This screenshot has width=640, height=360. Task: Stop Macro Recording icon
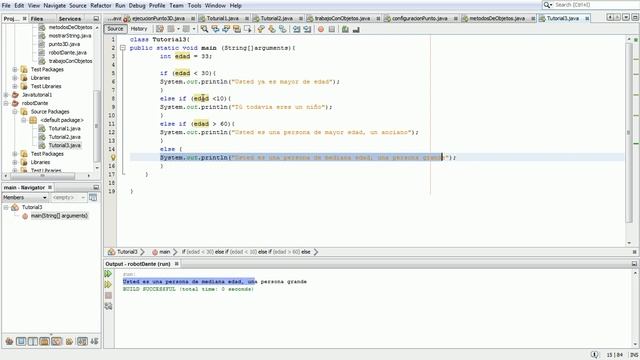point(332,29)
